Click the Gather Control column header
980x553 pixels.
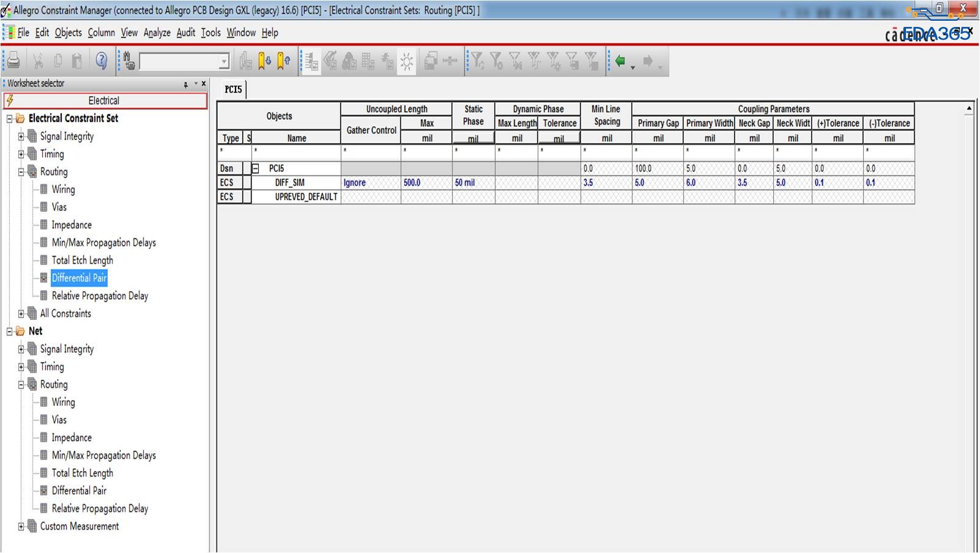click(371, 130)
